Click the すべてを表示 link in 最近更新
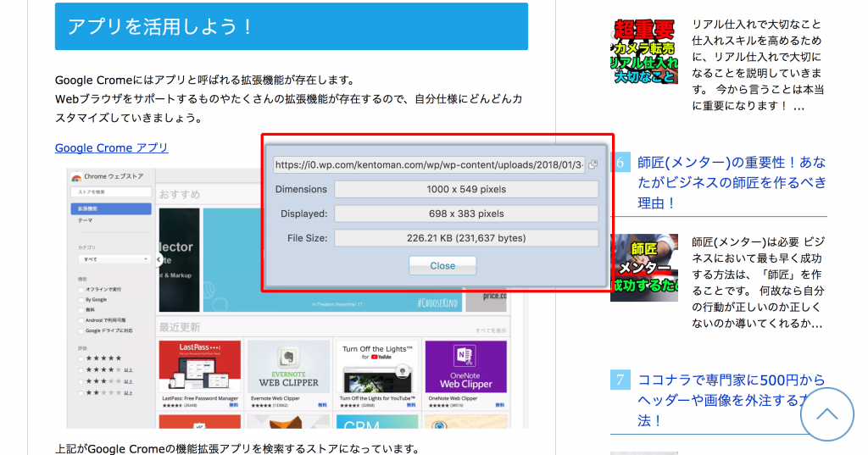The height and width of the screenshot is (455, 868). pos(491,330)
